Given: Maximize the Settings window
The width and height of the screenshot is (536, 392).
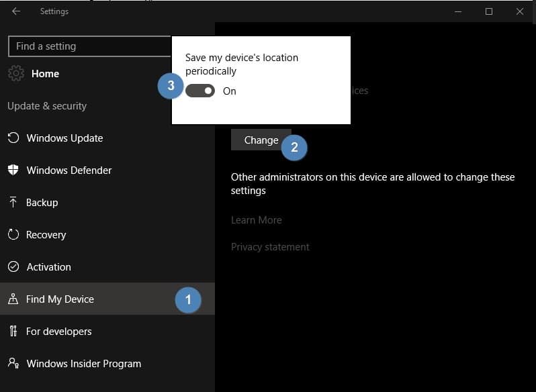Looking at the screenshot, I should coord(489,11).
